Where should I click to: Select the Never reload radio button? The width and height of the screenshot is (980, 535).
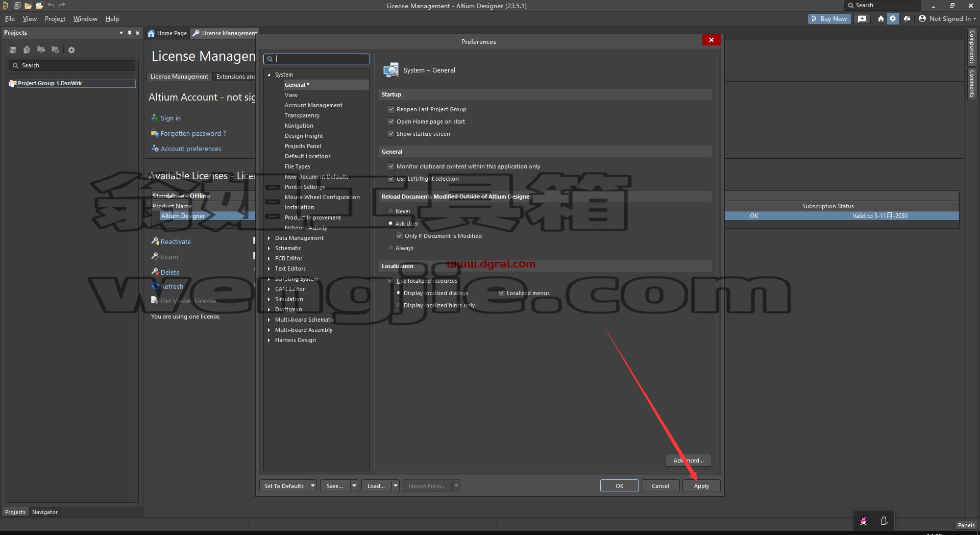390,211
